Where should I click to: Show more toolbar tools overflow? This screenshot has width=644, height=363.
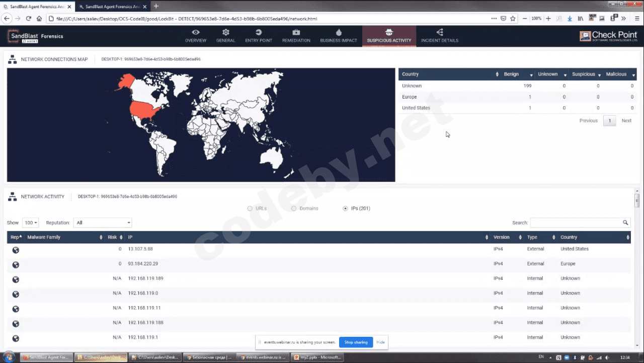click(x=624, y=19)
